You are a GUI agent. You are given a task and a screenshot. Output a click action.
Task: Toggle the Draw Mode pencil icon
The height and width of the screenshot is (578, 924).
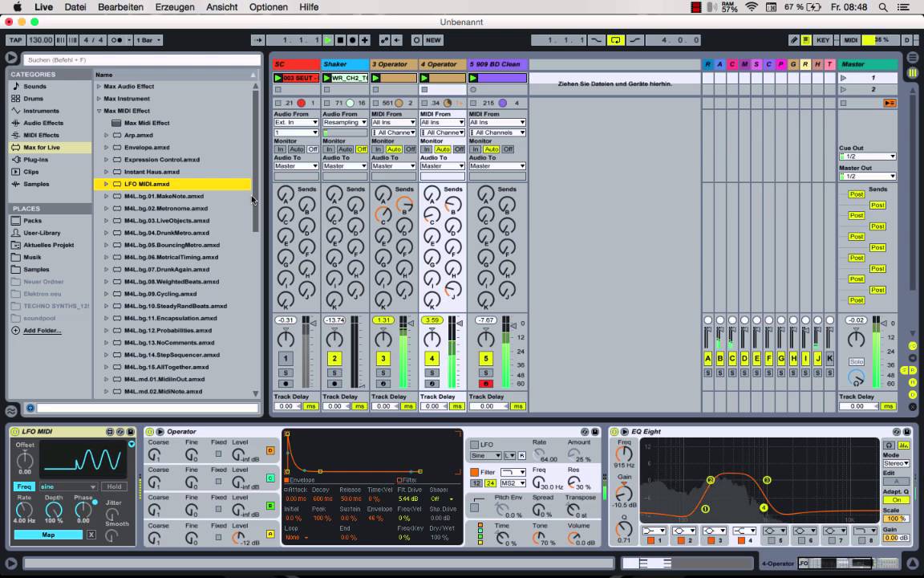[794, 40]
